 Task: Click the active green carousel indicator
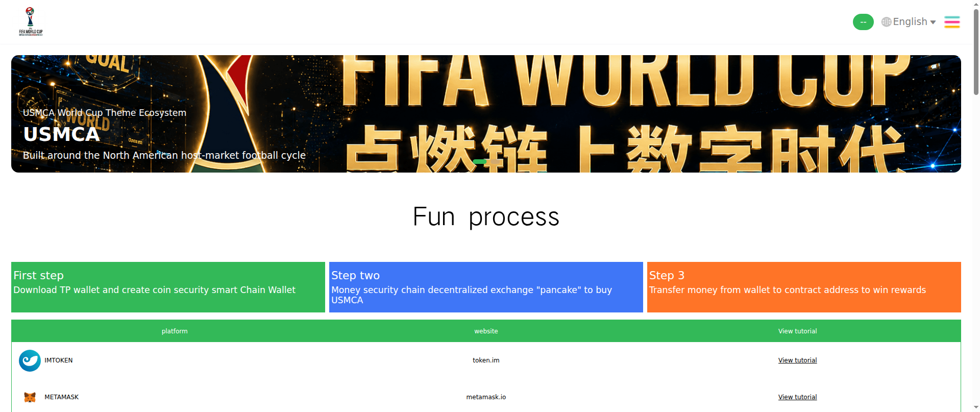pyautogui.click(x=480, y=161)
